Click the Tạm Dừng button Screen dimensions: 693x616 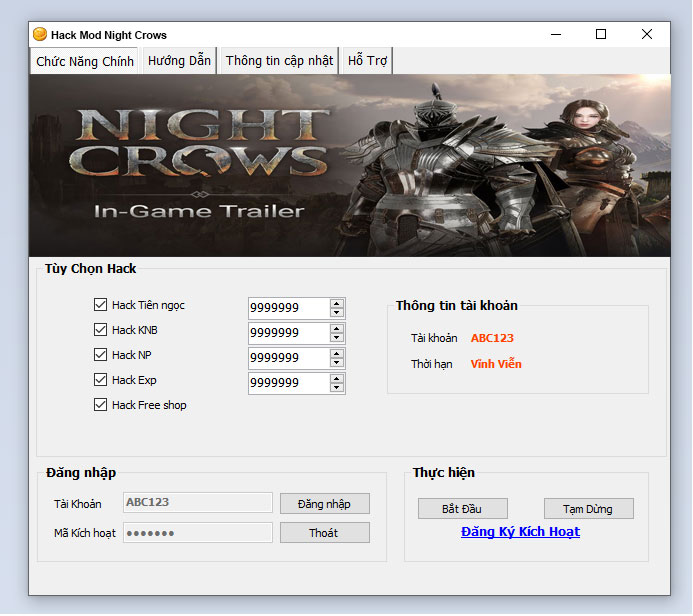click(x=588, y=509)
